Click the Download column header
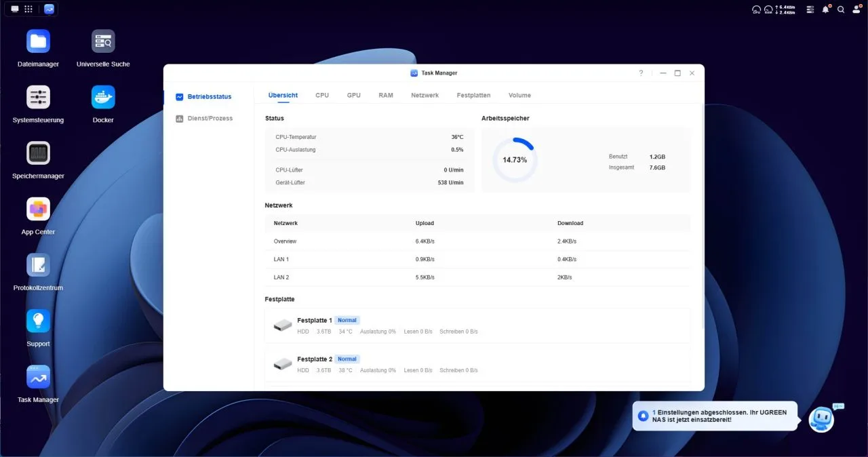Image resolution: width=868 pixels, height=457 pixels. [x=570, y=223]
